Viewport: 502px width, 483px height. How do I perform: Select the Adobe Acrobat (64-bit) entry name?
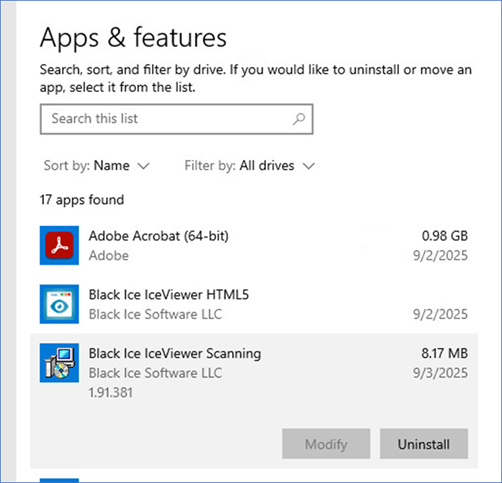[159, 236]
